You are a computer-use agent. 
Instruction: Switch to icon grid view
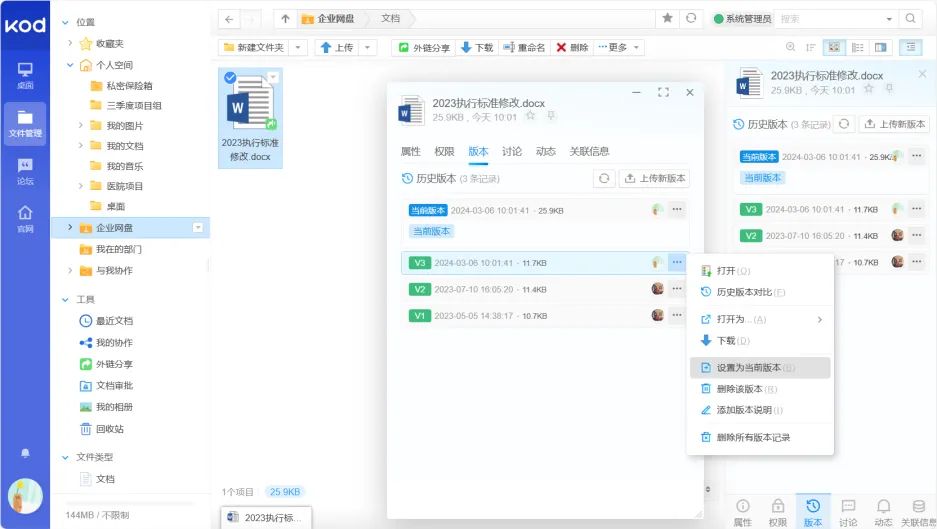click(834, 47)
